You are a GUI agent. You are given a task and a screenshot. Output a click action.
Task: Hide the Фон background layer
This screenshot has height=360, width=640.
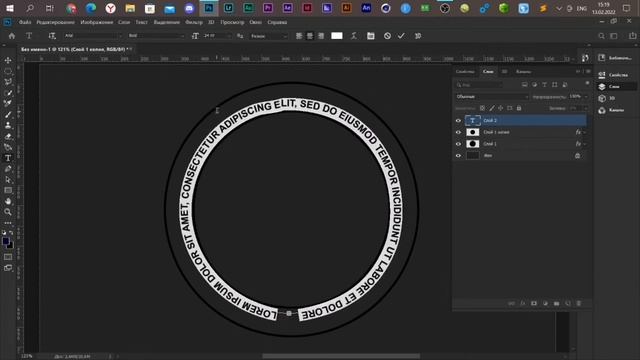(x=458, y=156)
